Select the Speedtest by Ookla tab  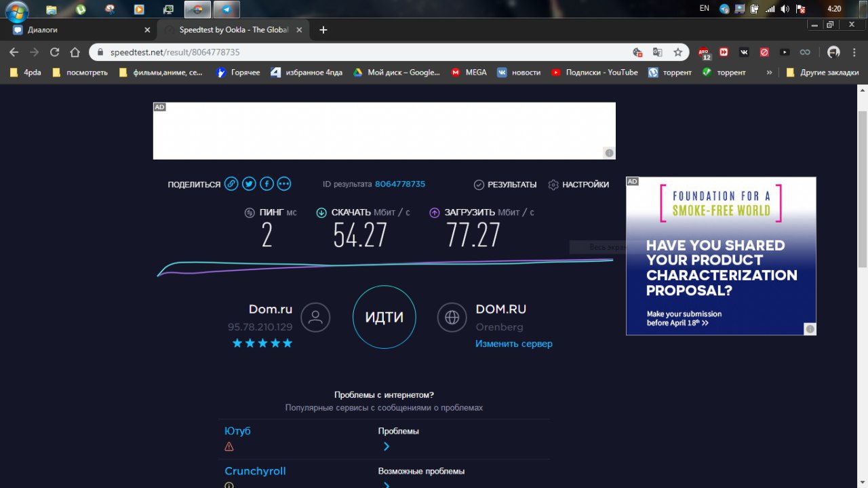[233, 30]
